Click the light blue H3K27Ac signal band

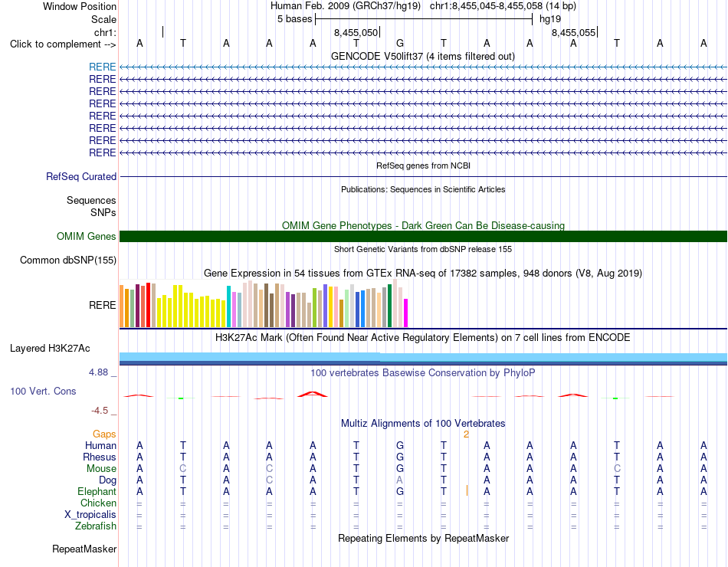coord(423,356)
